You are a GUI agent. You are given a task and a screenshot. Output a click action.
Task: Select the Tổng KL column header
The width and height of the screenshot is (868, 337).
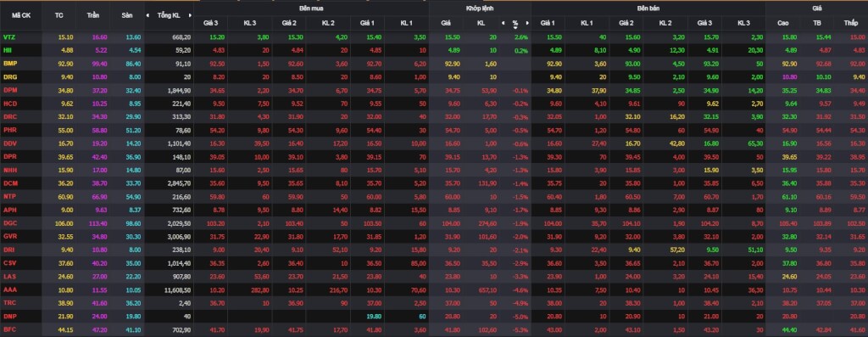pyautogui.click(x=169, y=15)
